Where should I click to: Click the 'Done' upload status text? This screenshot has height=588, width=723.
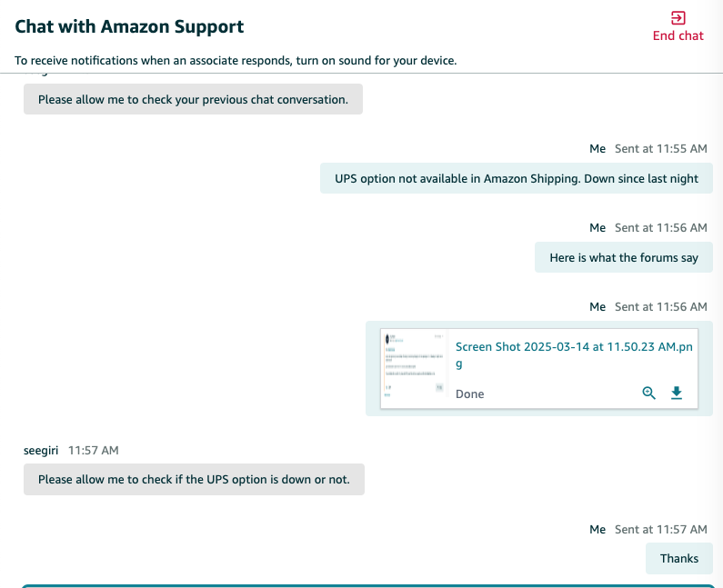point(470,394)
